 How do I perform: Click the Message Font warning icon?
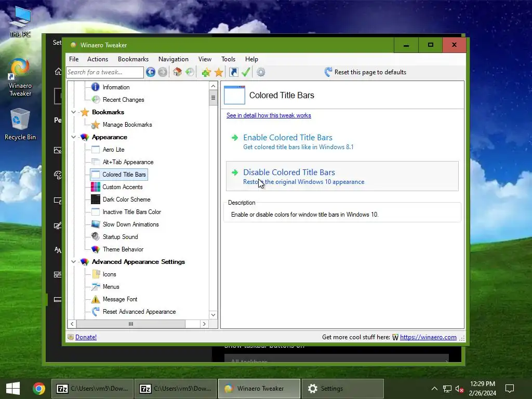[x=96, y=299]
